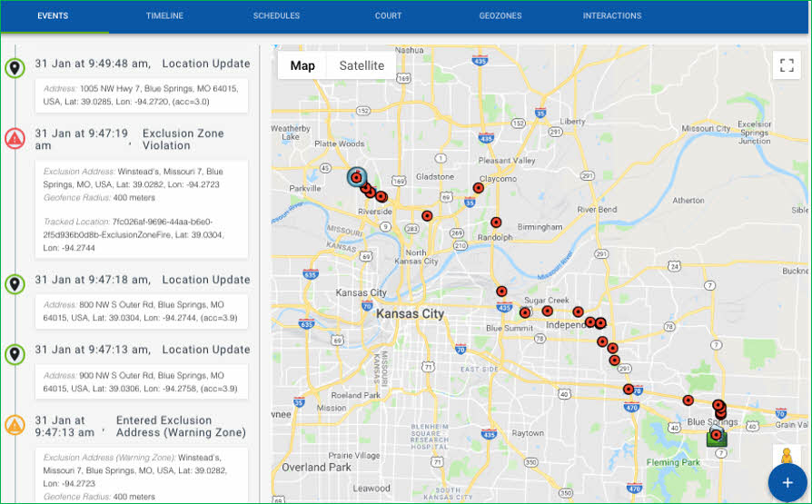
Task: Click red marker on I-70 west of Blue Springs
Action: coord(688,400)
